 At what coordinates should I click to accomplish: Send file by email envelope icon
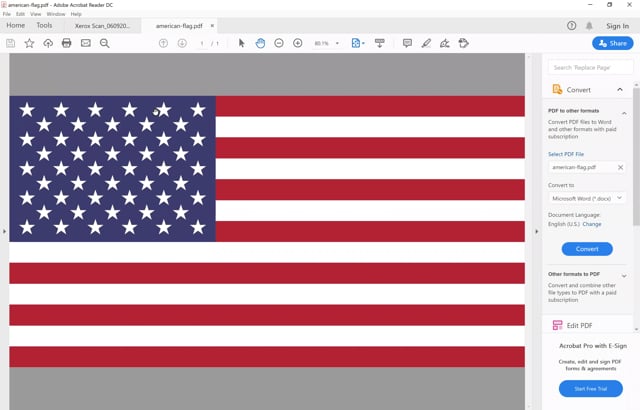point(86,43)
